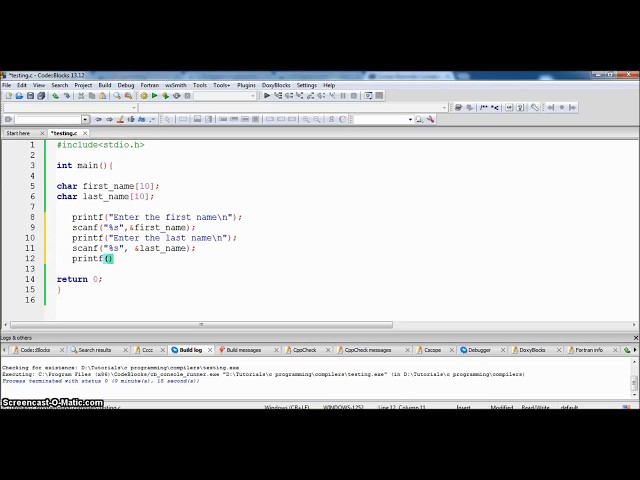Open a file with the Open icon

click(x=19, y=96)
